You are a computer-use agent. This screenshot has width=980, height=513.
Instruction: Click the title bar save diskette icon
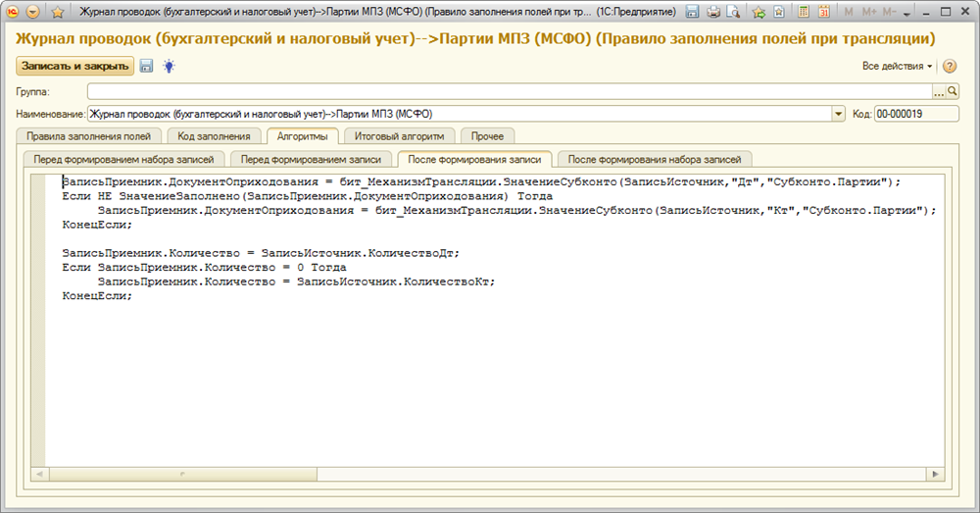(693, 12)
